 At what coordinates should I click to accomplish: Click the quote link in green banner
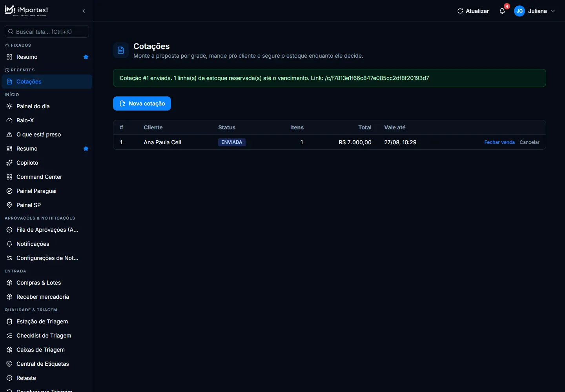pyautogui.click(x=377, y=78)
